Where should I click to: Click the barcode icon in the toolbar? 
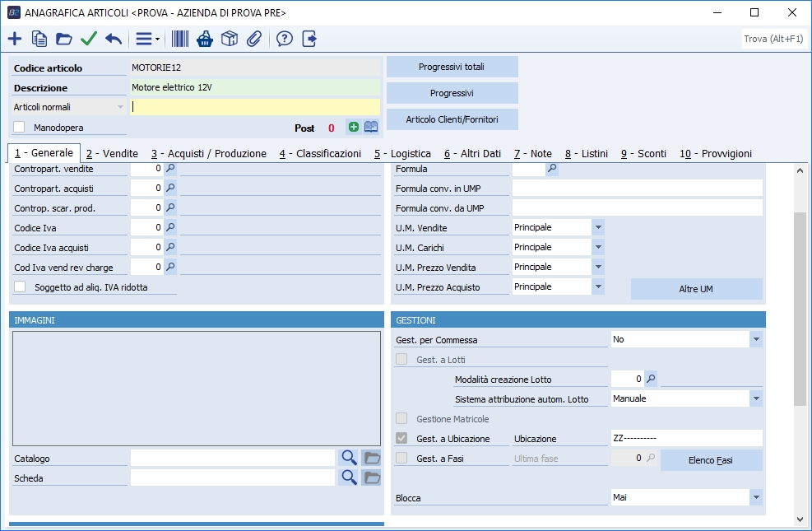pos(180,39)
